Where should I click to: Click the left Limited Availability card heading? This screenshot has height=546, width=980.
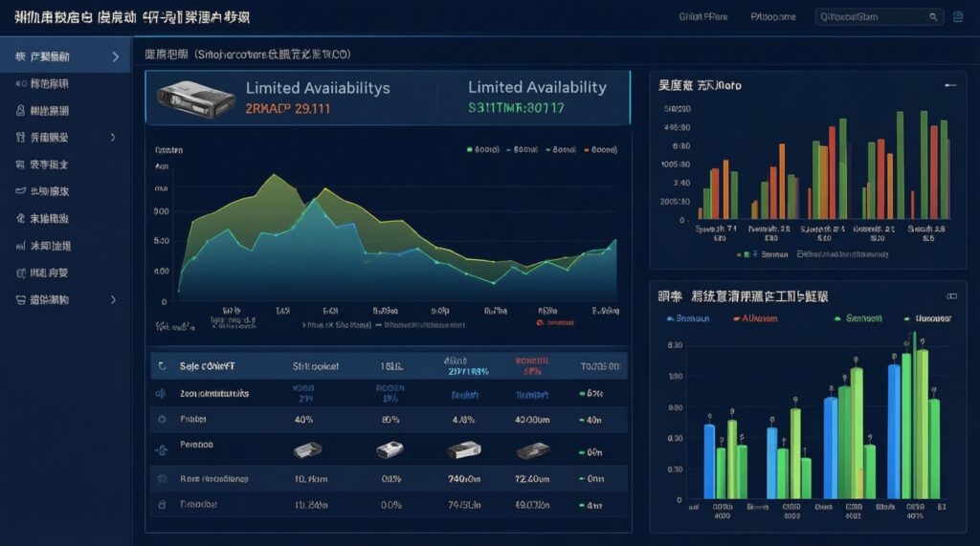coord(318,87)
